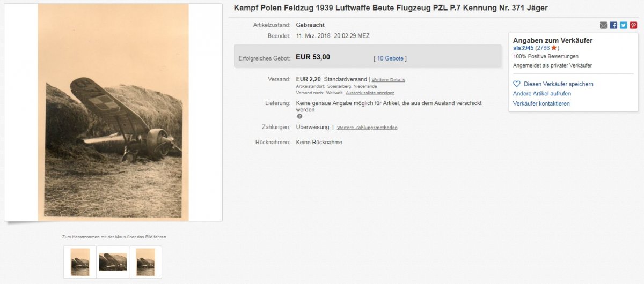This screenshot has height=284, width=644.
Task: Share listing on Facebook
Action: coord(614,25)
